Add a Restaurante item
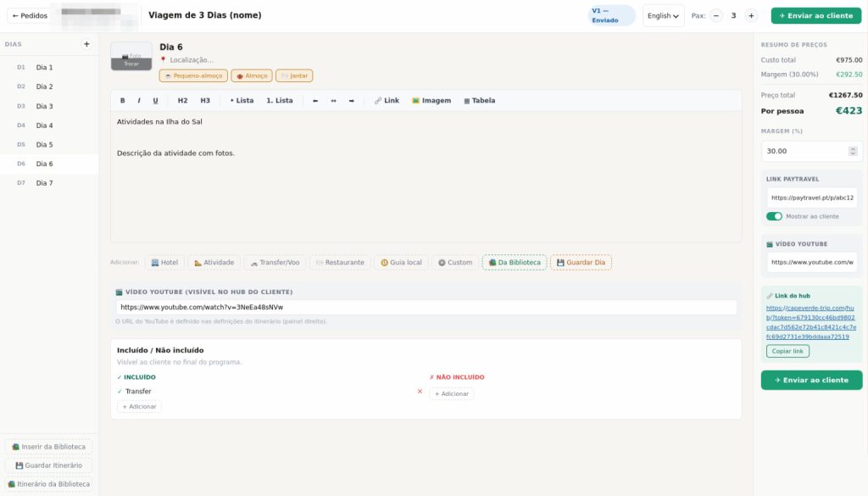Viewport: 868px width, 496px height. (x=340, y=262)
